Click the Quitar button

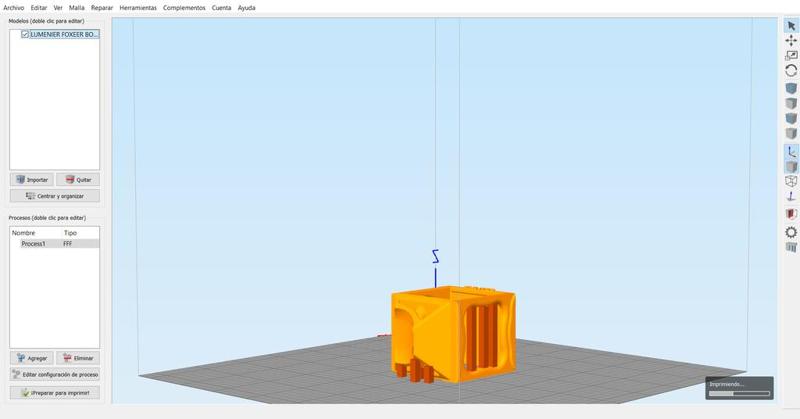(78, 180)
